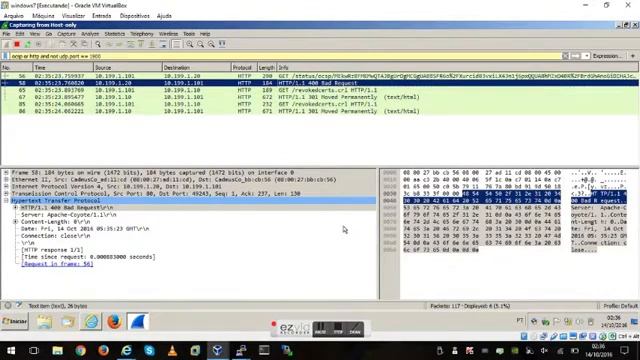Click the Iniciar start button in VM
Viewport: 640px width, 360px height.
click(x=15, y=322)
